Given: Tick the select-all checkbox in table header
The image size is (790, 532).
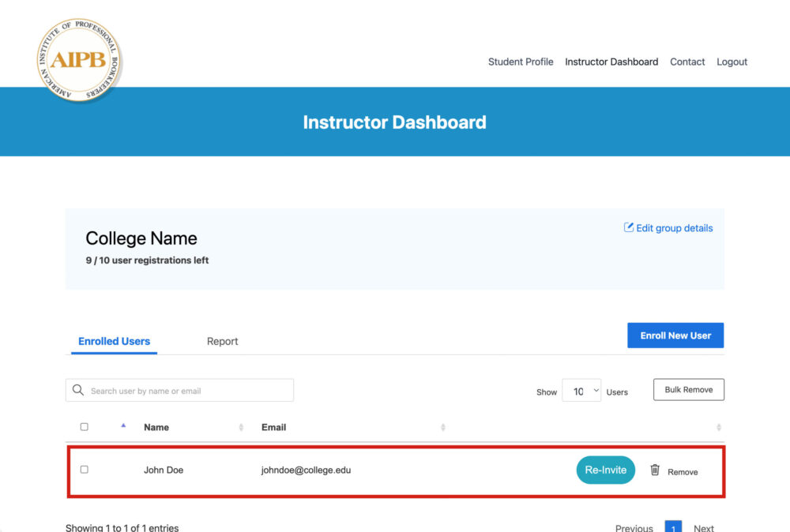Looking at the screenshot, I should tap(85, 427).
